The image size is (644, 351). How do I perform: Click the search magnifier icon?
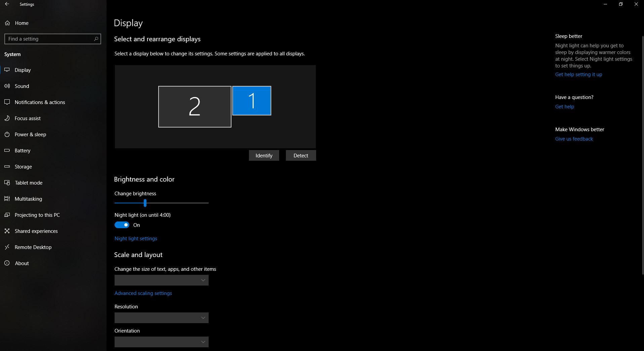coord(96,39)
